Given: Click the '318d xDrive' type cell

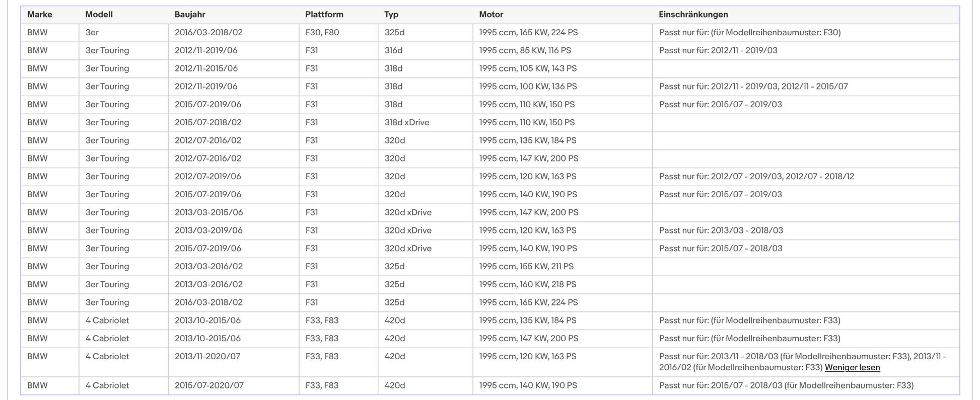Looking at the screenshot, I should tap(406, 122).
